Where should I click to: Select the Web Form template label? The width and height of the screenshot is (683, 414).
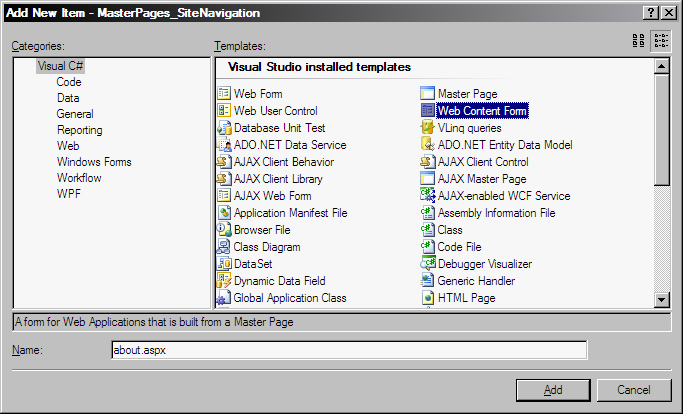pos(258,94)
